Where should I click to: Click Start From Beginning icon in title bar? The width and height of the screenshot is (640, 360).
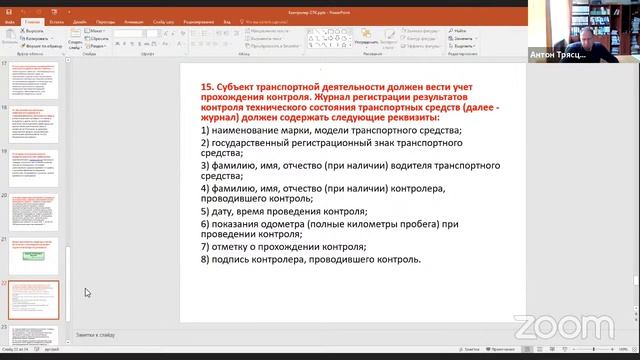54,12
